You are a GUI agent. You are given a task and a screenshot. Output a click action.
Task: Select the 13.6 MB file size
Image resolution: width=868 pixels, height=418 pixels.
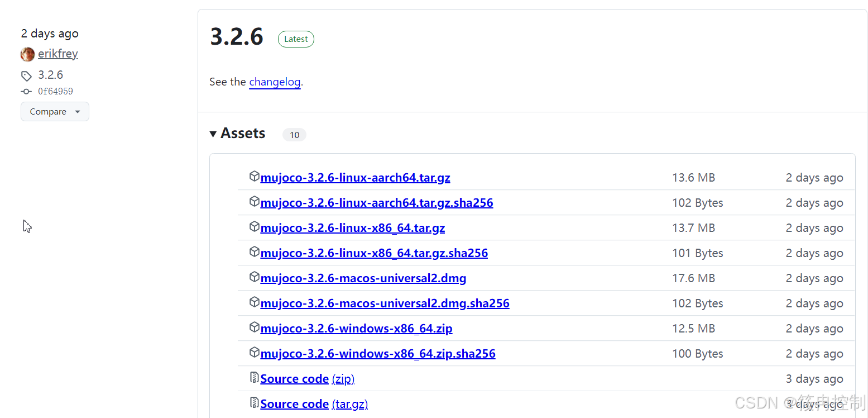pyautogui.click(x=693, y=178)
